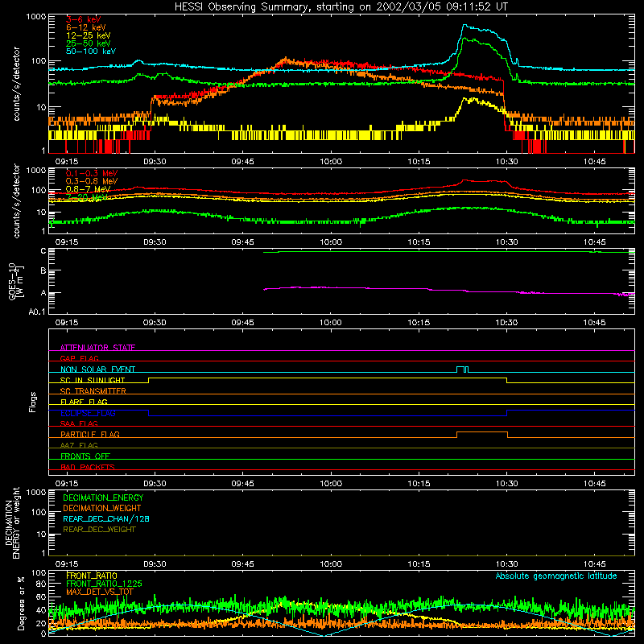644x644 pixels.
Task: Click the 10:00 tick label under the GOES-10 panel
Action: point(331,323)
